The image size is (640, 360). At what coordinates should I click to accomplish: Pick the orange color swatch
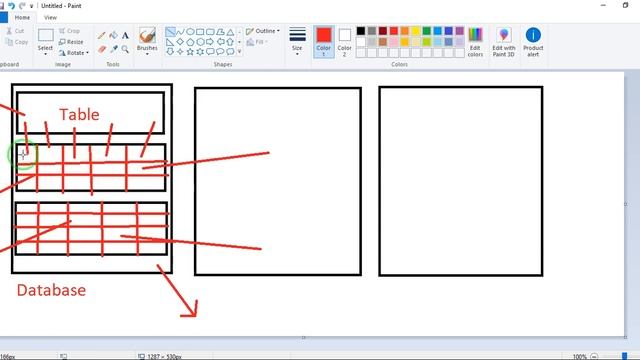coord(404,31)
